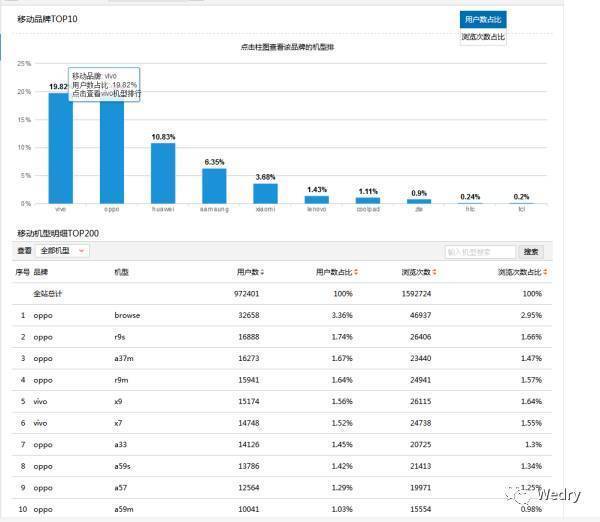Click the coolpad bar showing 1.11%
Screen dimensions: 600x522
coord(368,201)
